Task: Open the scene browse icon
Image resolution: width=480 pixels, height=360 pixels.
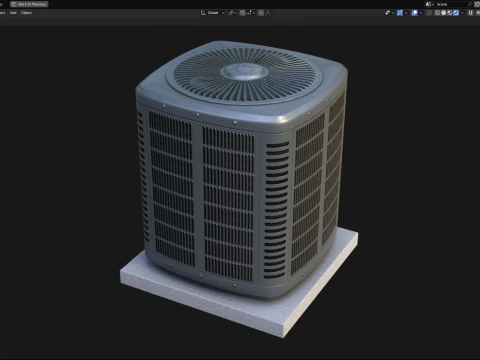Action: click(x=430, y=4)
